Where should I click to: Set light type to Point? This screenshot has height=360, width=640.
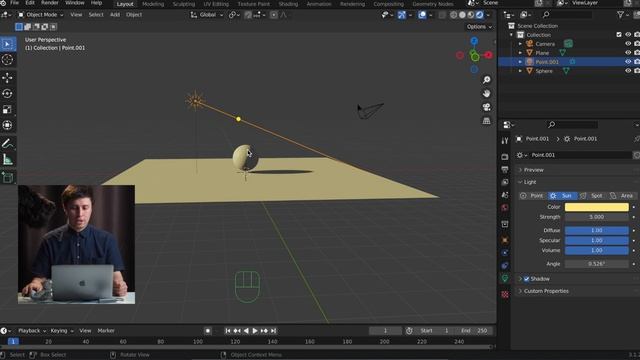point(533,196)
